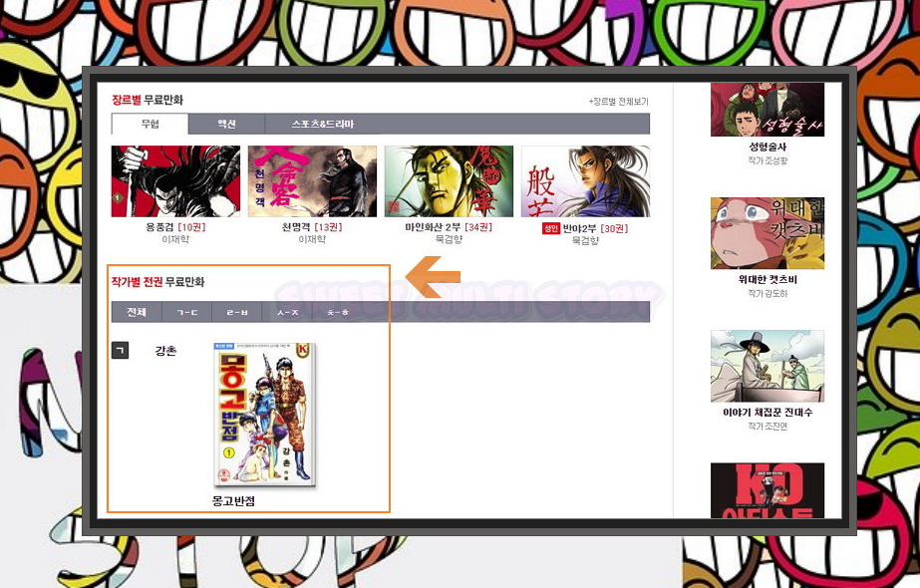The image size is (920, 588).
Task: Filter authors by ㅅ-ㅈ tab
Action: click(x=287, y=312)
